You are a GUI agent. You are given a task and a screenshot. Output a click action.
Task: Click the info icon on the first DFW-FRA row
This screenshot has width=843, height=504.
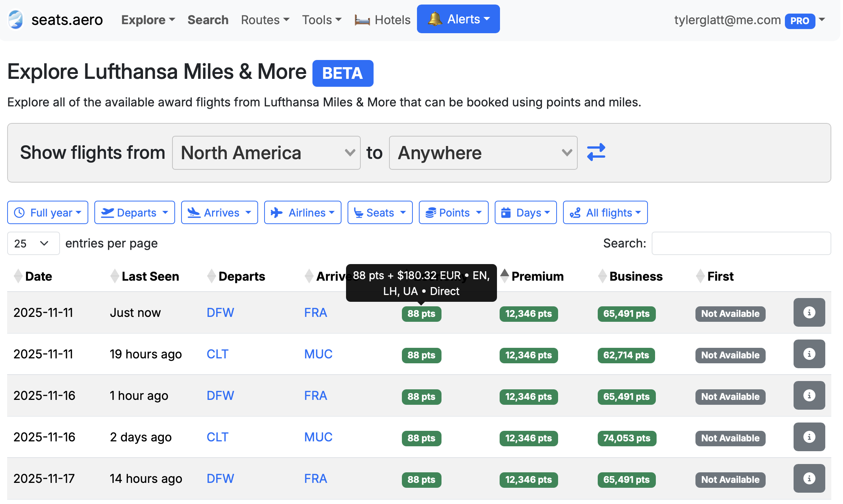(x=809, y=312)
